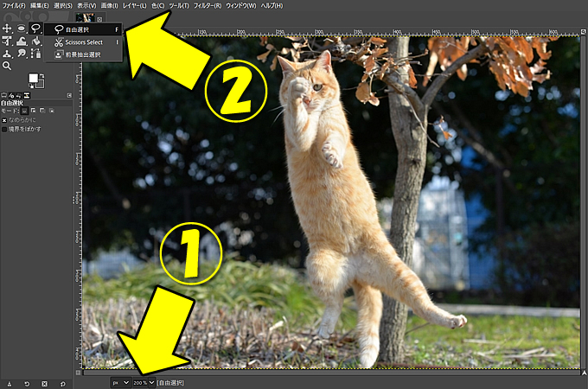Select the transform tool under the Move tool
This screenshot has height=389, width=588.
[x=7, y=41]
